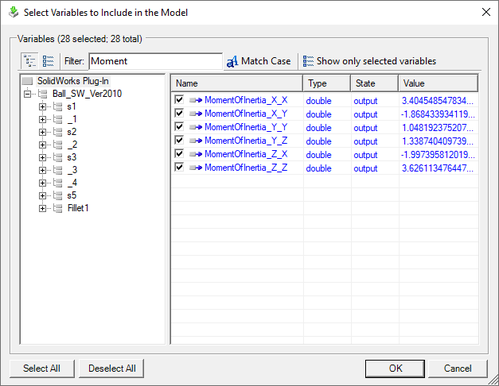
Task: Uncheck MomentOfInertia_Z_X checkbox
Action: tap(179, 154)
